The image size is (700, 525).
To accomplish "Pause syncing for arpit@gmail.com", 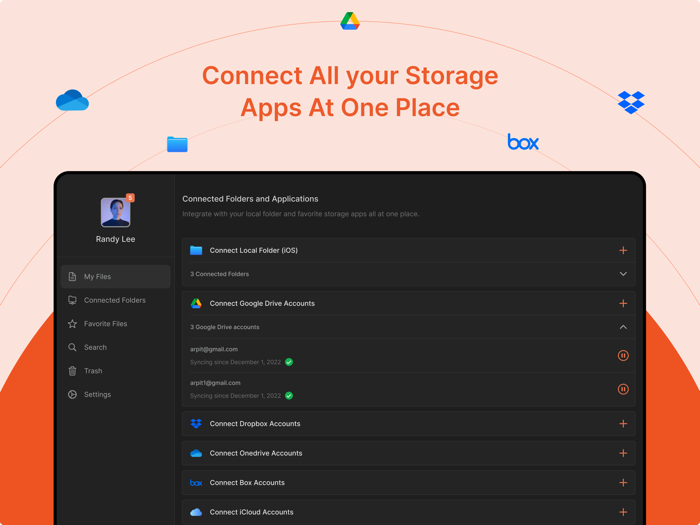I will (623, 355).
